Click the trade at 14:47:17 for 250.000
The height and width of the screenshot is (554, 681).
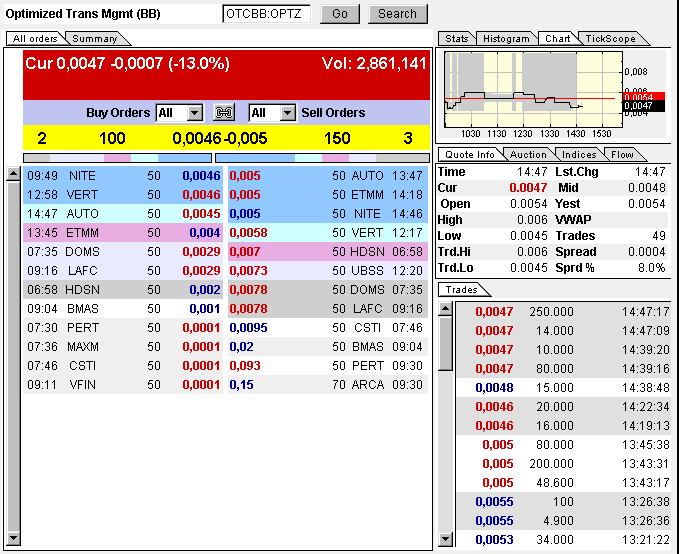564,311
